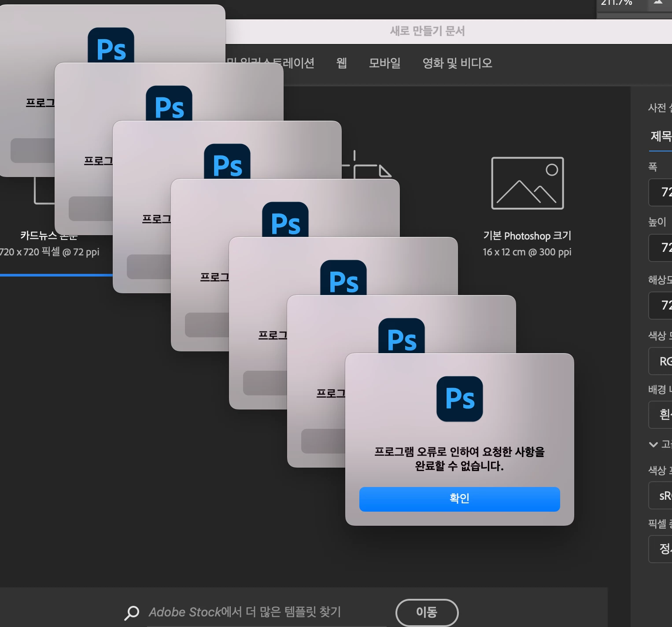
Task: Select the 기본 Photoshop 크기 preset thumbnail
Action: 528,183
